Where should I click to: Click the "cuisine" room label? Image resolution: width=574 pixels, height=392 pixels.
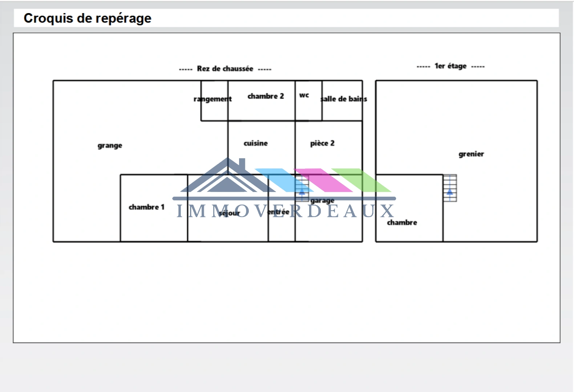point(256,143)
